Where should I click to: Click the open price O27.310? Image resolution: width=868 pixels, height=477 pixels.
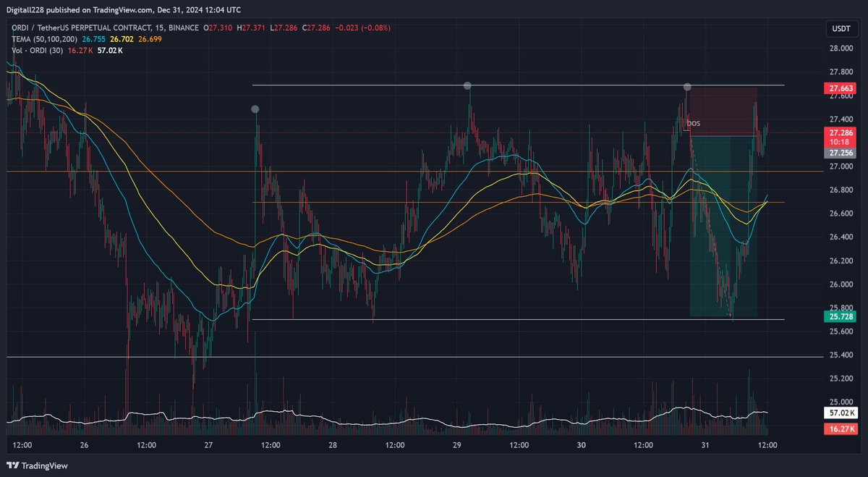218,28
